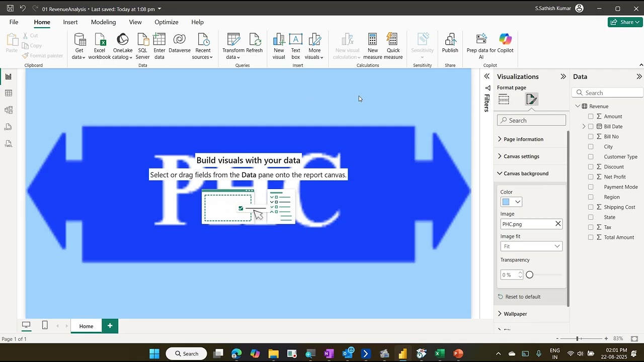Check the Discount field

pyautogui.click(x=591, y=166)
